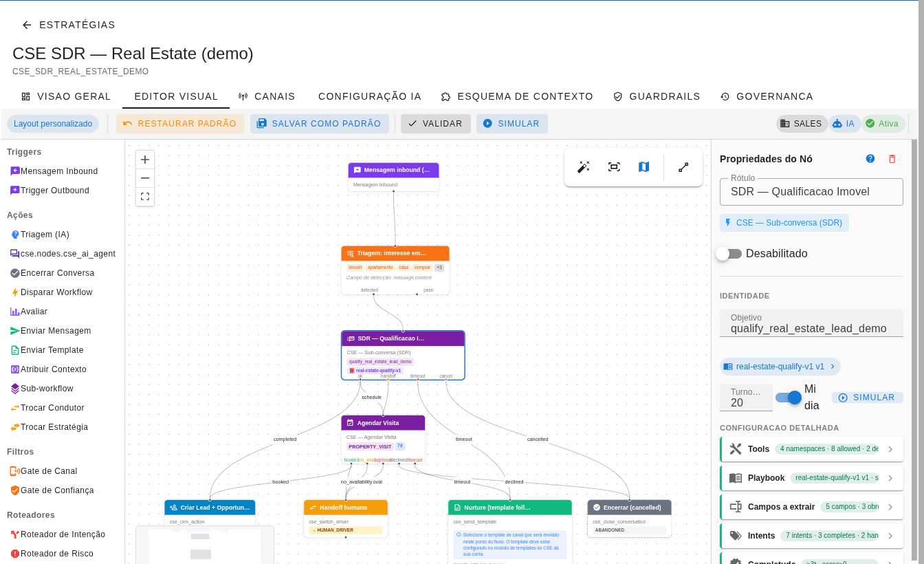Delete the node with the trash icon
The width and height of the screenshot is (924, 564).
pyautogui.click(x=892, y=159)
